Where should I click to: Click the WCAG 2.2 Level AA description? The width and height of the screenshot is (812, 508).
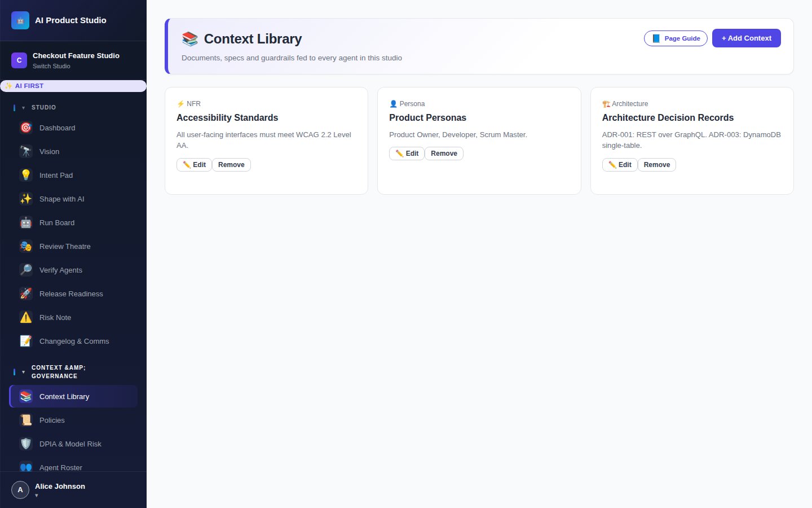[264, 140]
